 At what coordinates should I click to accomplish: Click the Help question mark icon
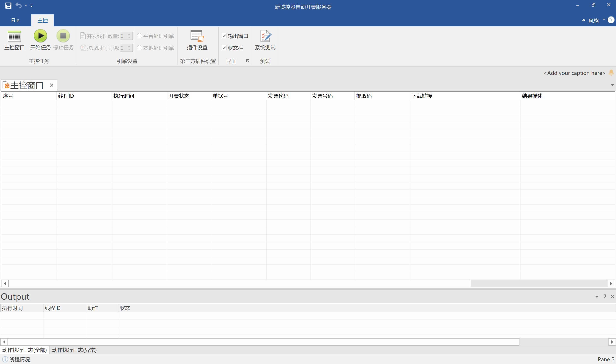(x=611, y=20)
